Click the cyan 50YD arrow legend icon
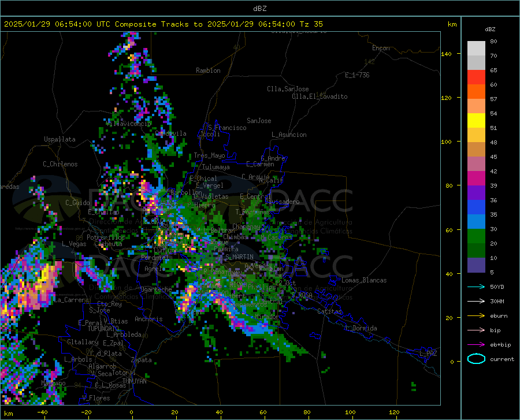 pos(476,287)
